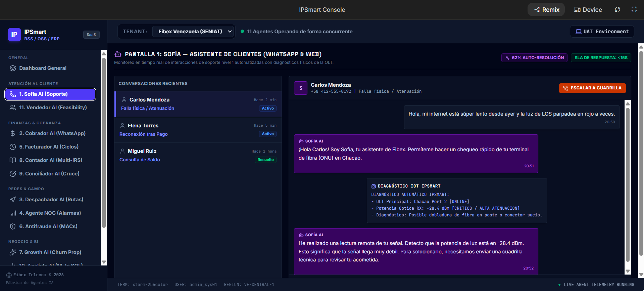Image resolution: width=644 pixels, height=291 pixels.
Task: Click the UAT Environment button
Action: pos(602,32)
